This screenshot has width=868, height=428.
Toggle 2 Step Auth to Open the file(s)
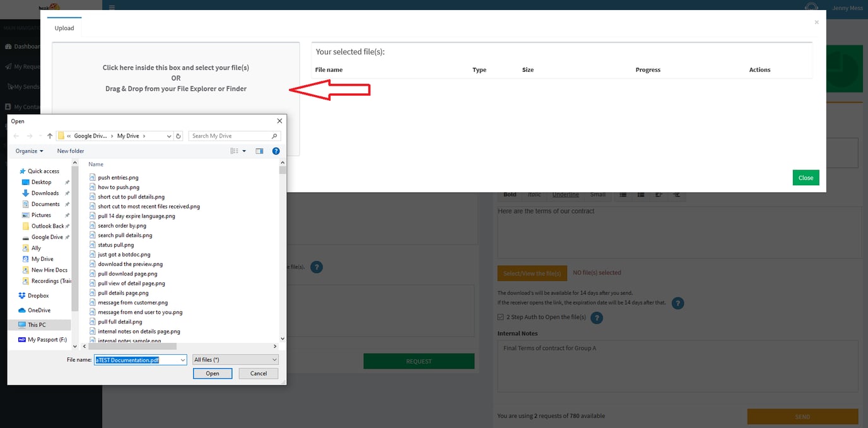501,317
